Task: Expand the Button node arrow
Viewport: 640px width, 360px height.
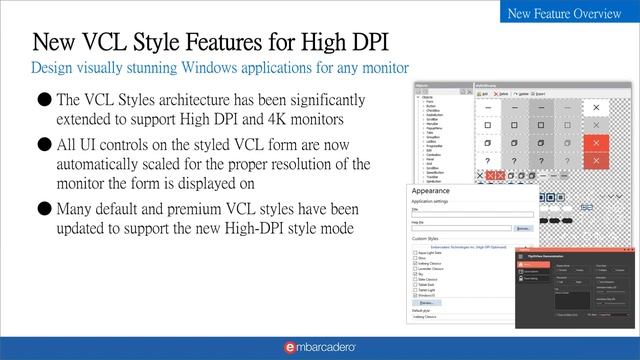Action: pos(423,106)
